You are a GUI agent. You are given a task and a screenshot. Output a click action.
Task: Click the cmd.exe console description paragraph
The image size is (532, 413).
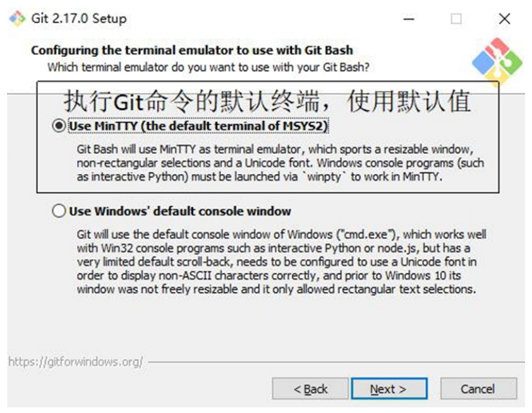(281, 262)
